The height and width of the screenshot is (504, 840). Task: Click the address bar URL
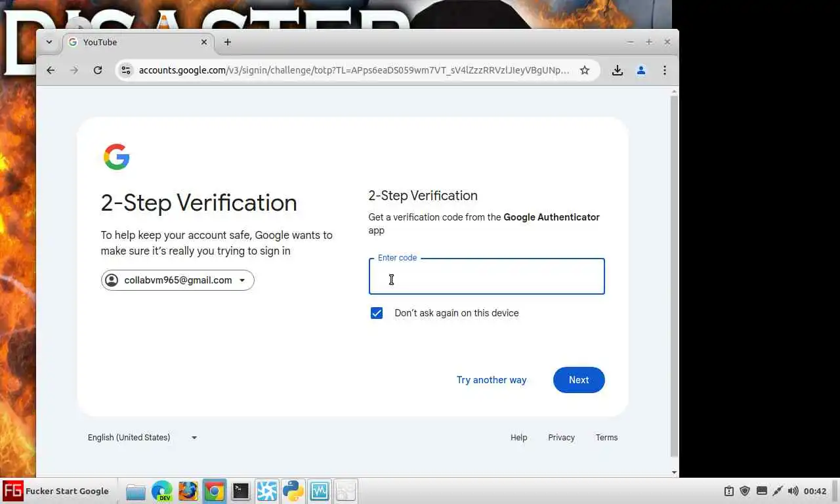354,70
